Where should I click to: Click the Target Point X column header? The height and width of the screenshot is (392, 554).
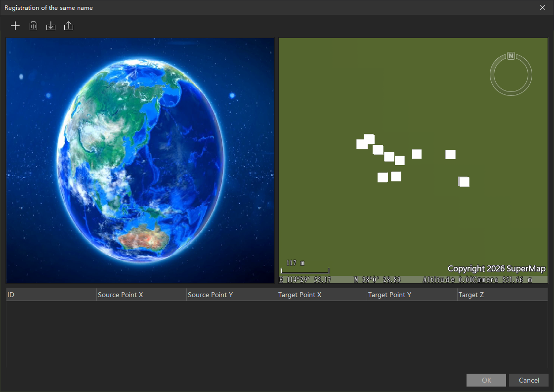click(x=322, y=295)
